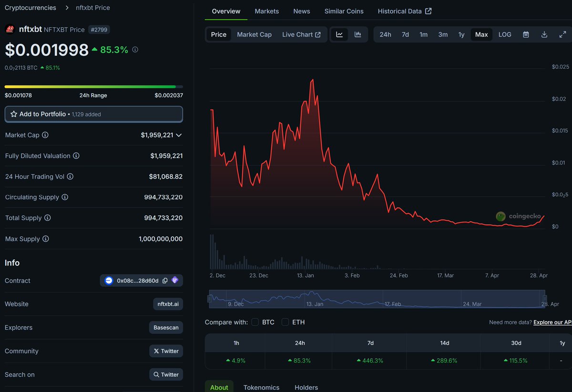Click the 24h Range progress bar
This screenshot has height=392, width=572.
93,87
